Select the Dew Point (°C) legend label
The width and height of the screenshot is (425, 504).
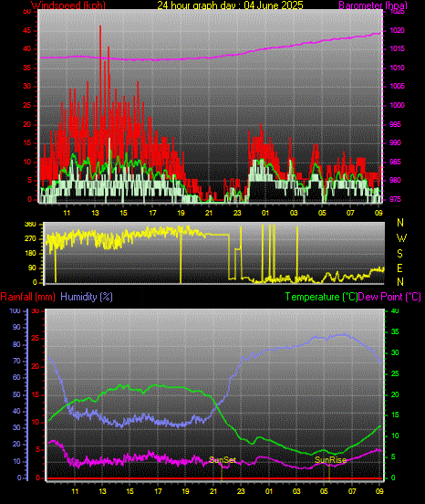(389, 297)
